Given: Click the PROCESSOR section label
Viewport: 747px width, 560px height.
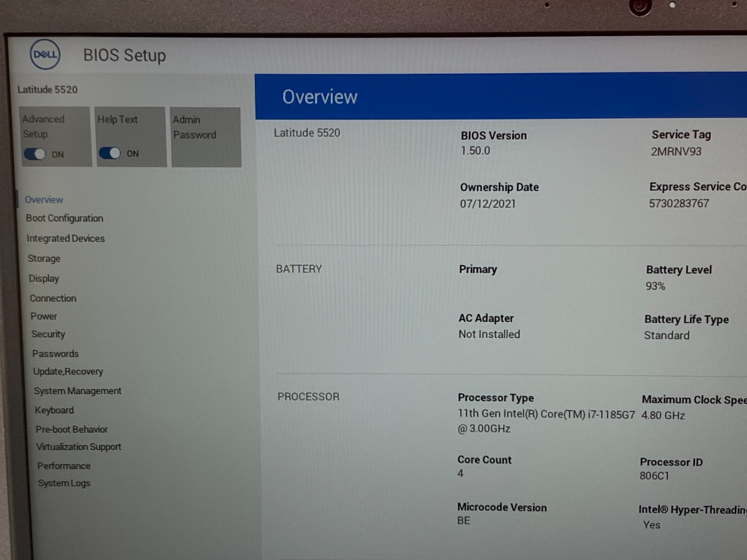Looking at the screenshot, I should [308, 397].
